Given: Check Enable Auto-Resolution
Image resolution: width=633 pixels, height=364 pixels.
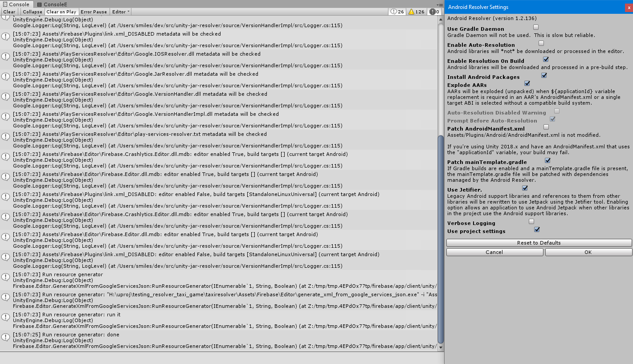Looking at the screenshot, I should (541, 43).
